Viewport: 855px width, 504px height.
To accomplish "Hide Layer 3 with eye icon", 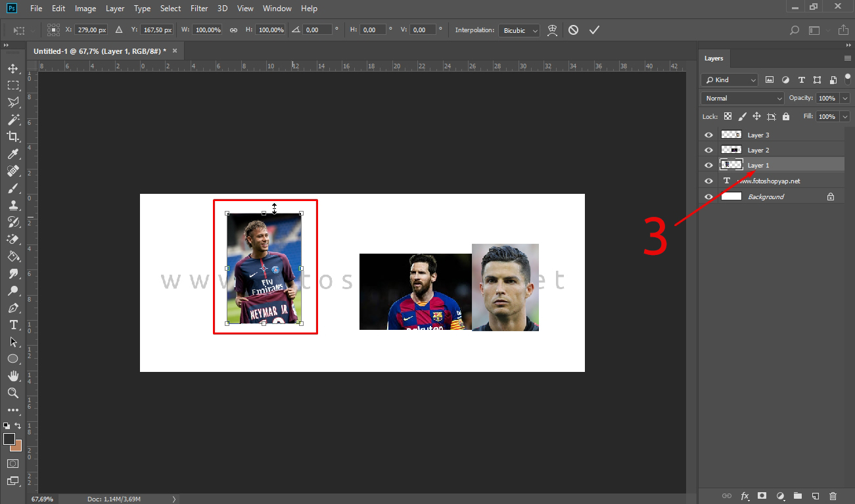I will (708, 135).
